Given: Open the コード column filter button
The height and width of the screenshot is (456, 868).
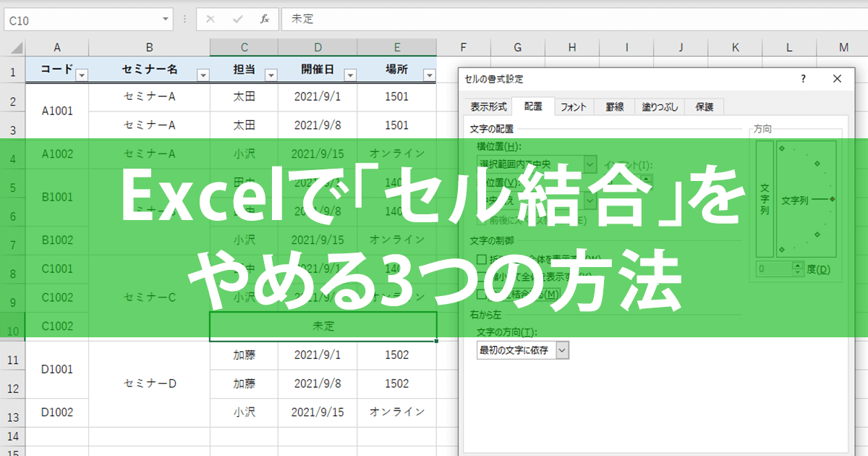Looking at the screenshot, I should 82,75.
